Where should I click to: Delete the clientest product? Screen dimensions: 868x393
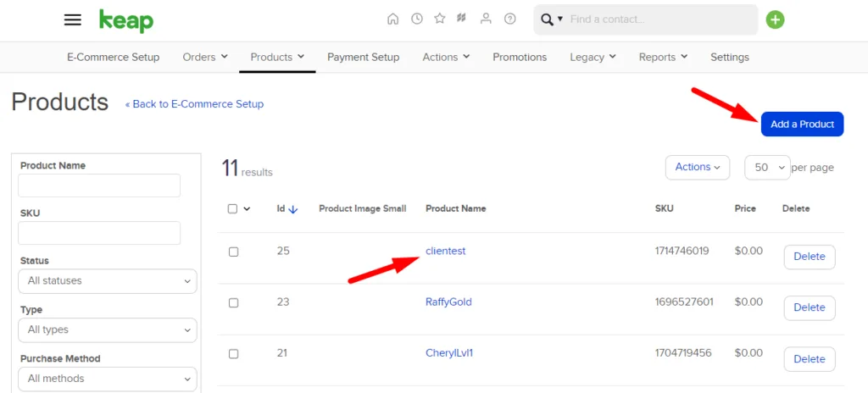tap(810, 257)
